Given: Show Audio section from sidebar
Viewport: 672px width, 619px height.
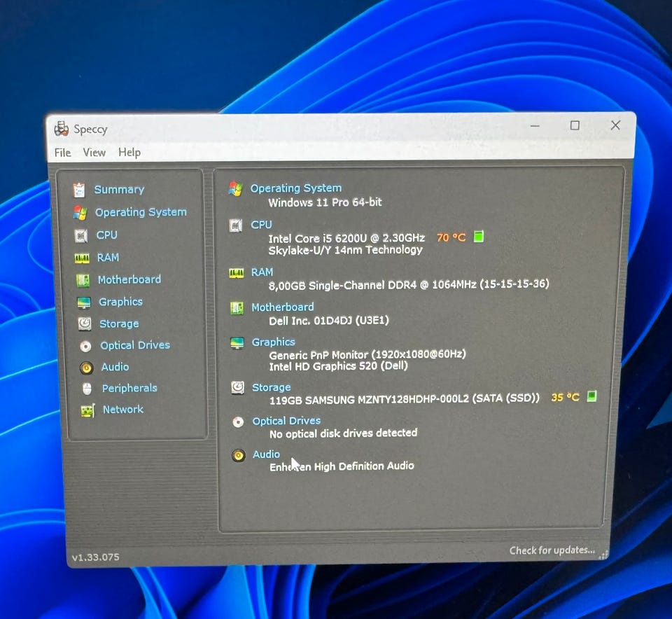Looking at the screenshot, I should pos(115,367).
